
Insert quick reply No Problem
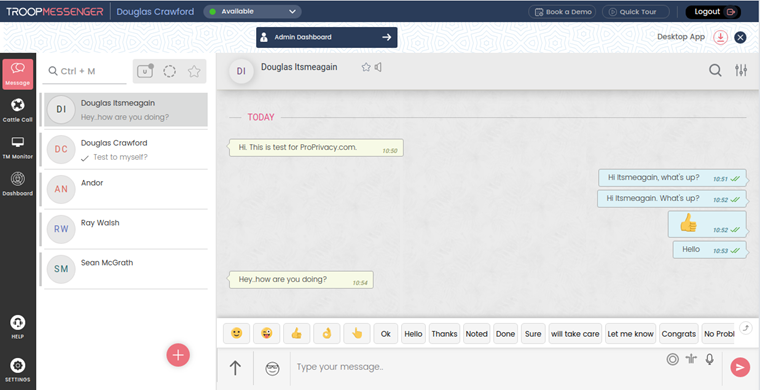pyautogui.click(x=718, y=334)
